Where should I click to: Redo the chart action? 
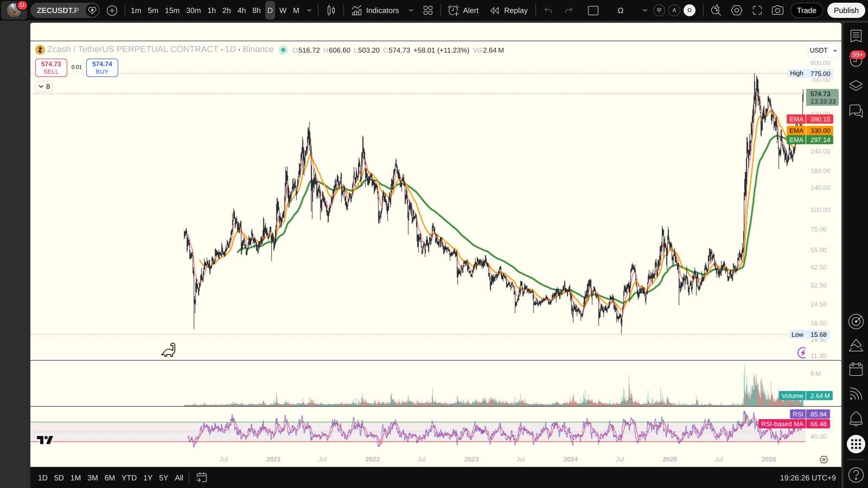click(x=569, y=10)
